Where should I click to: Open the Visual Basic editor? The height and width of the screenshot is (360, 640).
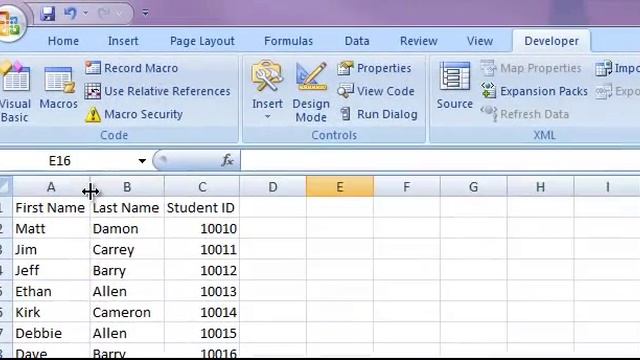click(x=15, y=91)
